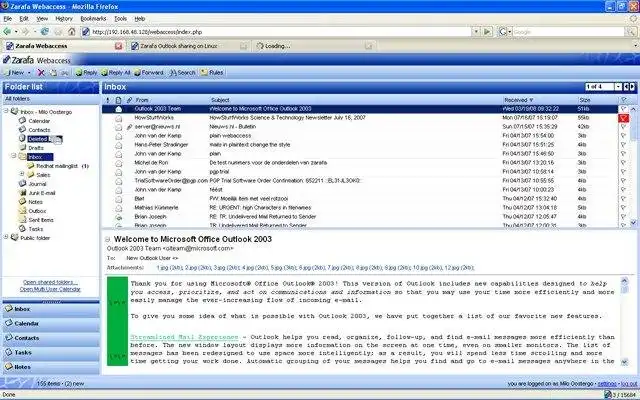Open the Junk E-mail folder
This screenshot has width=640, height=400.
coord(42,193)
